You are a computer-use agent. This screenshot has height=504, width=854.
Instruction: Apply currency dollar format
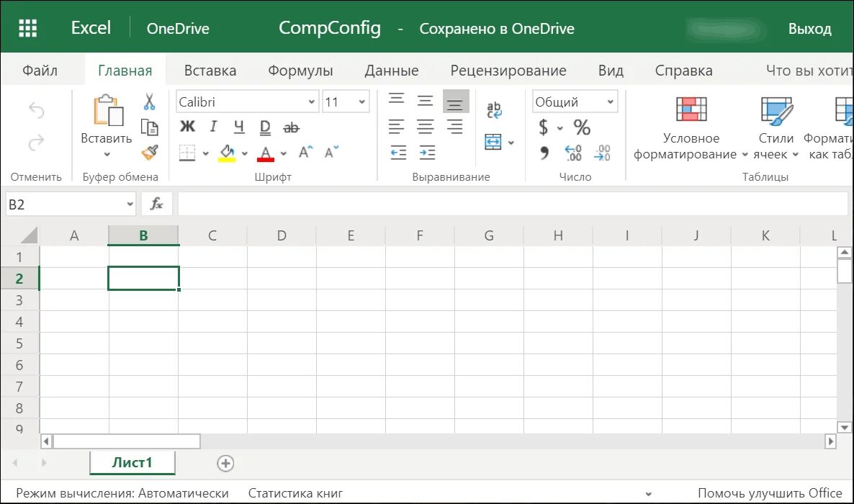pyautogui.click(x=543, y=127)
